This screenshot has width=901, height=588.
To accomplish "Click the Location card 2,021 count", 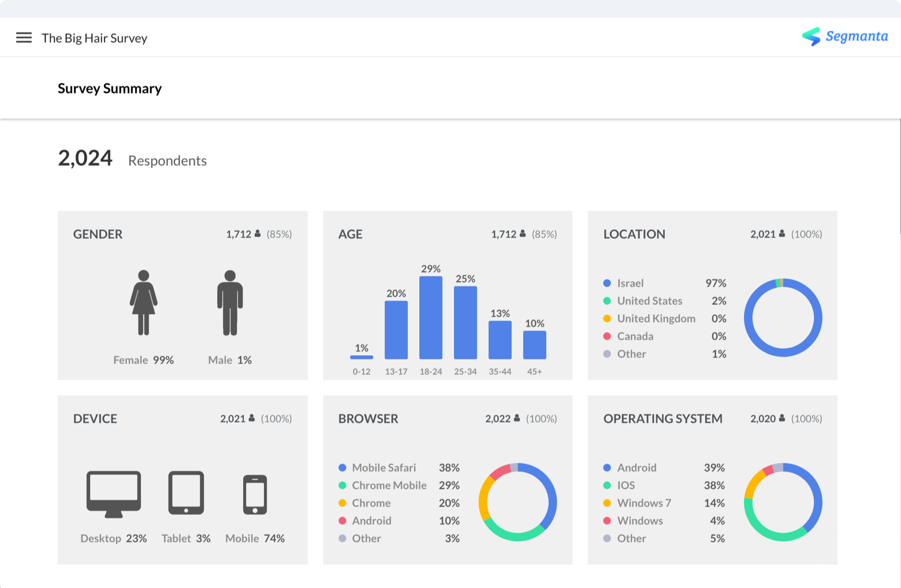I will [x=763, y=234].
